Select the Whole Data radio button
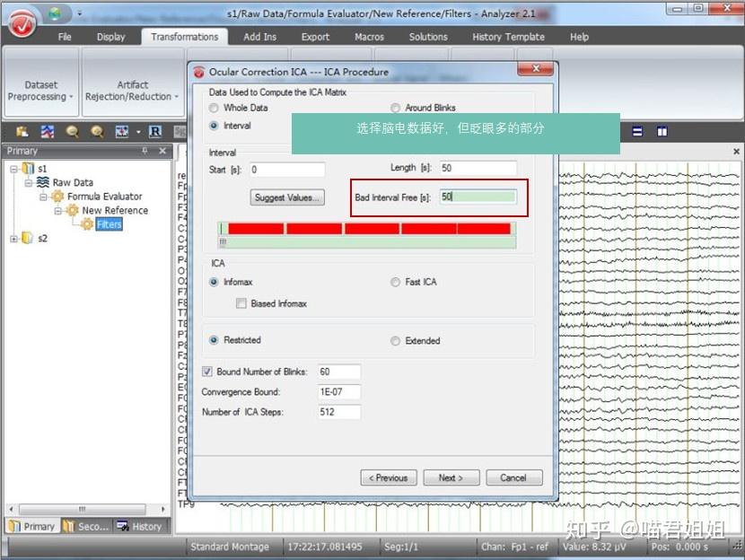The image size is (745, 560). 214,108
